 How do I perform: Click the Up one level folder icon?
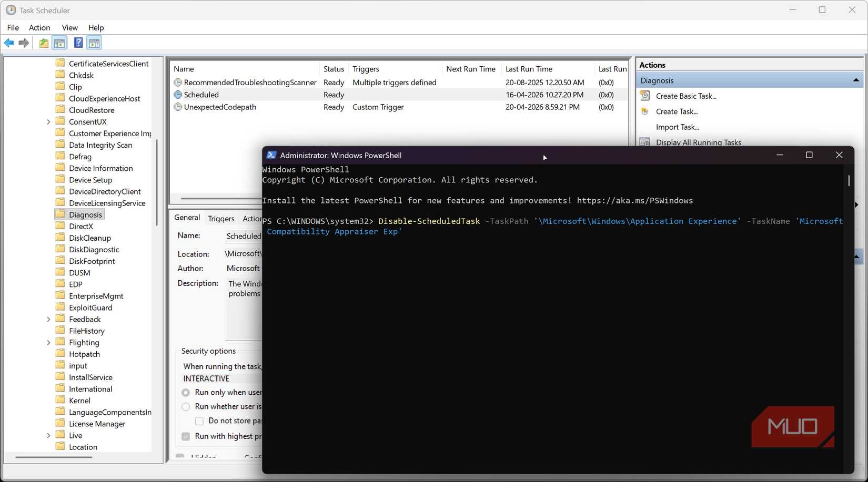(44, 43)
